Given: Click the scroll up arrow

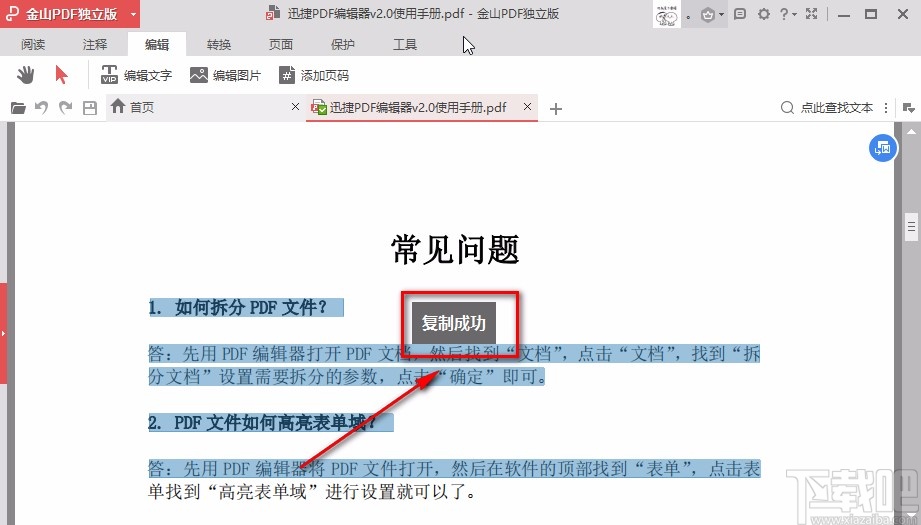Looking at the screenshot, I should pos(911,132).
